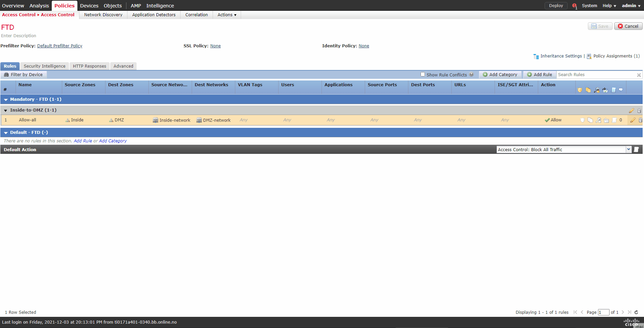Image resolution: width=644 pixels, height=328 pixels.
Task: Click Add Rule link in Default section
Action: [x=83, y=141]
